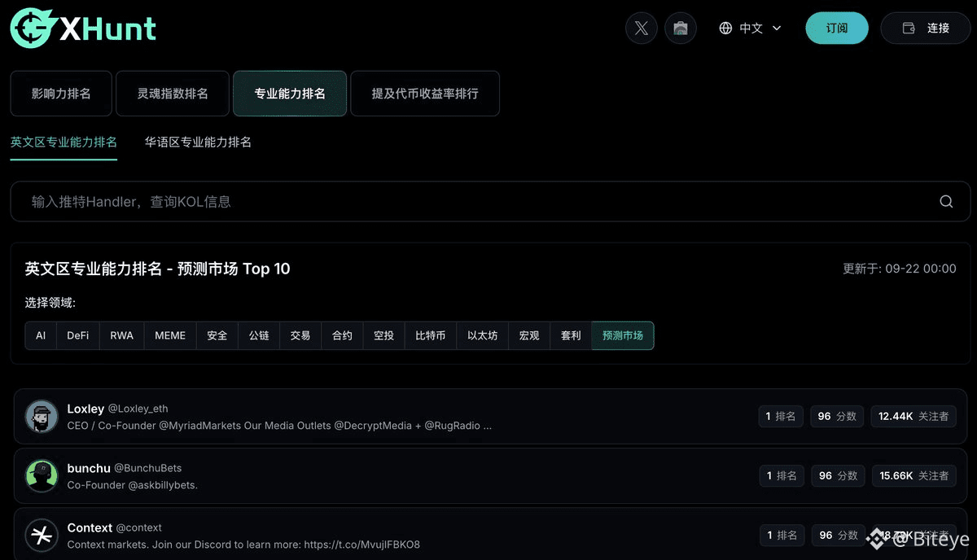
Task: Click bunchu's 96 分数 badge
Action: 837,475
